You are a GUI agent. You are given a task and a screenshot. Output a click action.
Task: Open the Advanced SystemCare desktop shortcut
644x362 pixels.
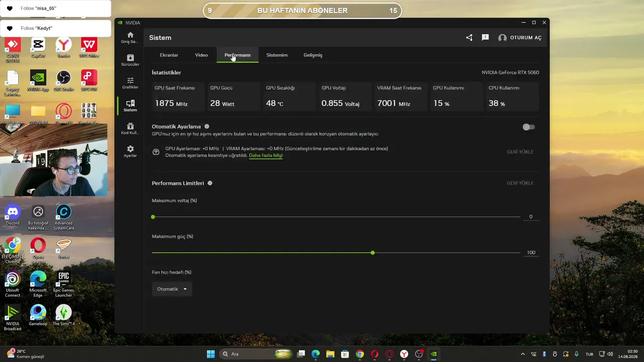63,218
